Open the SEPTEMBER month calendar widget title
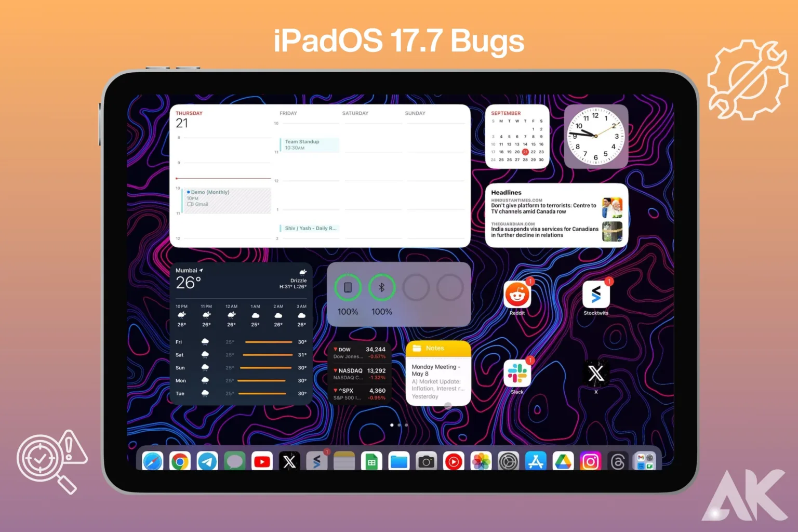Screen dimensions: 798x532 click(506, 113)
